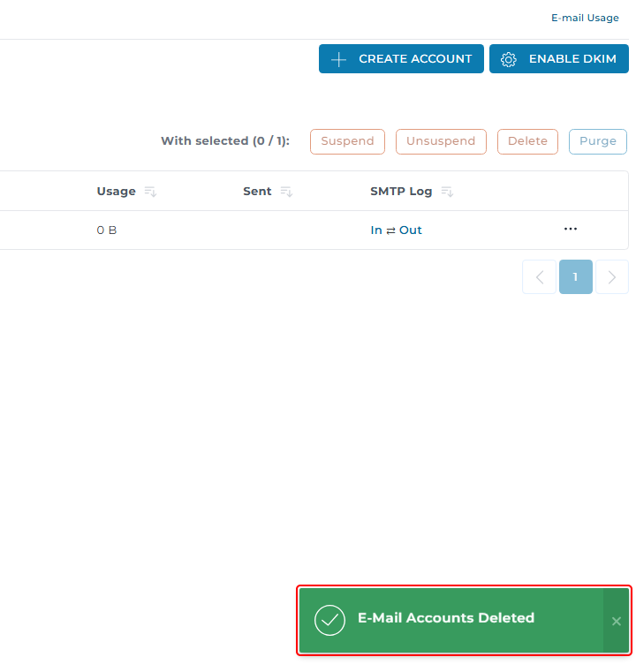Screen dimensions: 636x672
Task: Sort by the SMTP Log column icon
Action: [x=447, y=192]
